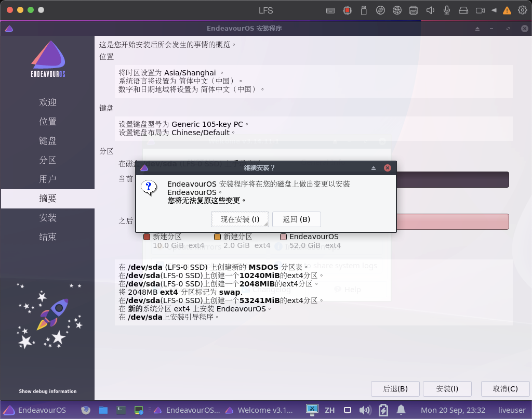Image resolution: width=532 pixels, height=419 pixels.
Task: Click the orange 2.0 GiB partition swatch
Action: tap(217, 237)
